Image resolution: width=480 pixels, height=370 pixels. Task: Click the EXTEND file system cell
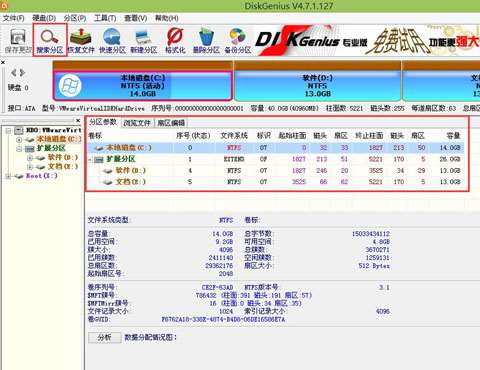pos(234,159)
